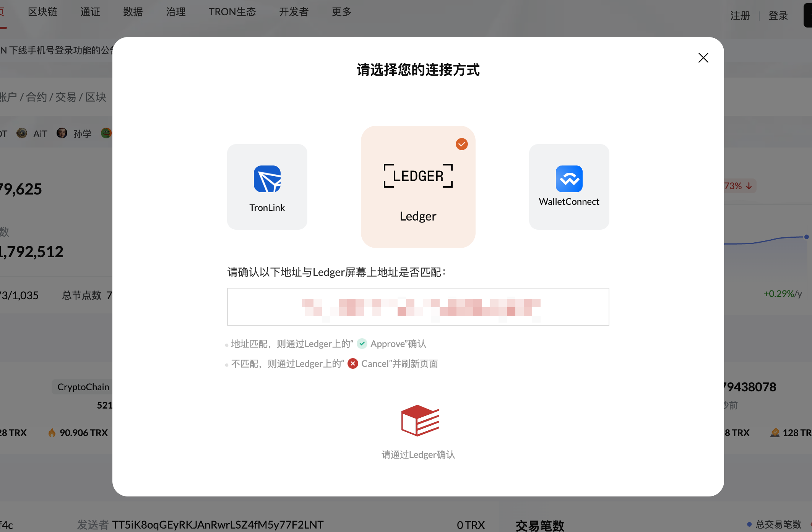Image resolution: width=812 pixels, height=532 pixels.
Task: Click the address match instruction text
Action: point(328,344)
